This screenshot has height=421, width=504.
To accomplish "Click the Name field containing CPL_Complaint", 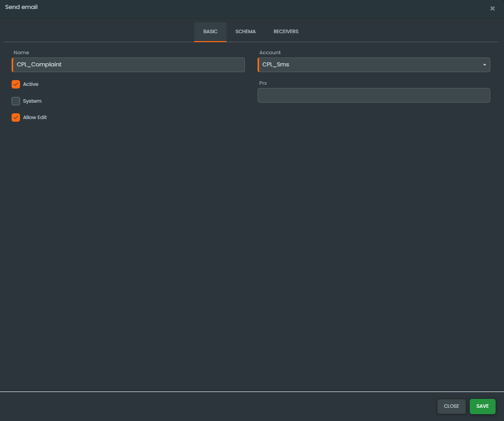I will (x=128, y=65).
